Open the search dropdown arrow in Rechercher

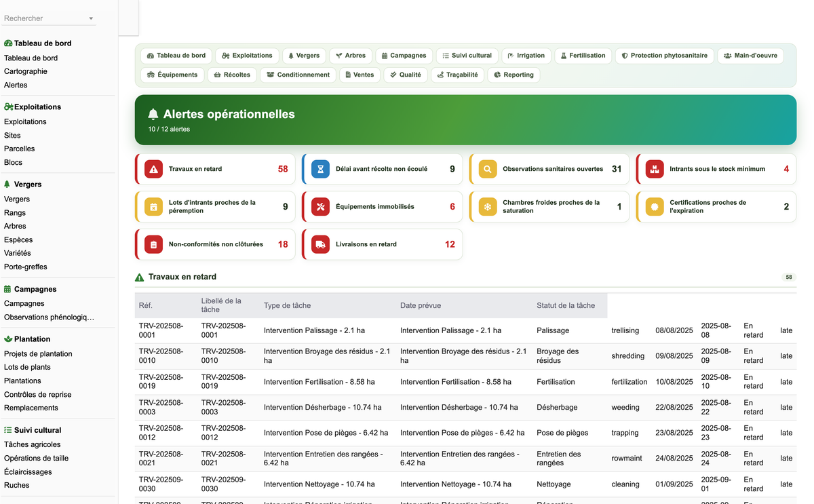point(91,18)
